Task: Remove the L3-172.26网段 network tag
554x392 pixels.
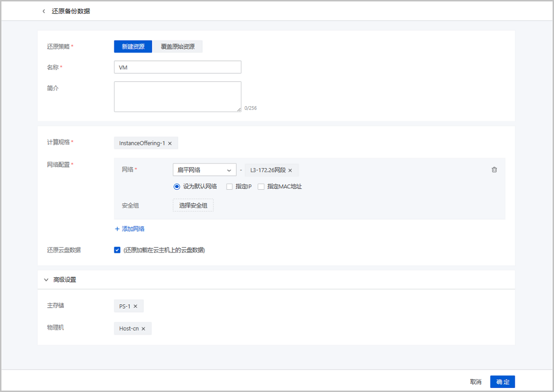Action: pos(290,170)
